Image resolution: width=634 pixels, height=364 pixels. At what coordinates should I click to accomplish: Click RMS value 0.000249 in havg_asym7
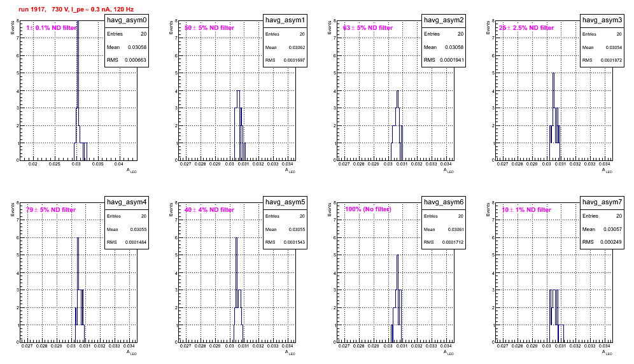pos(611,242)
